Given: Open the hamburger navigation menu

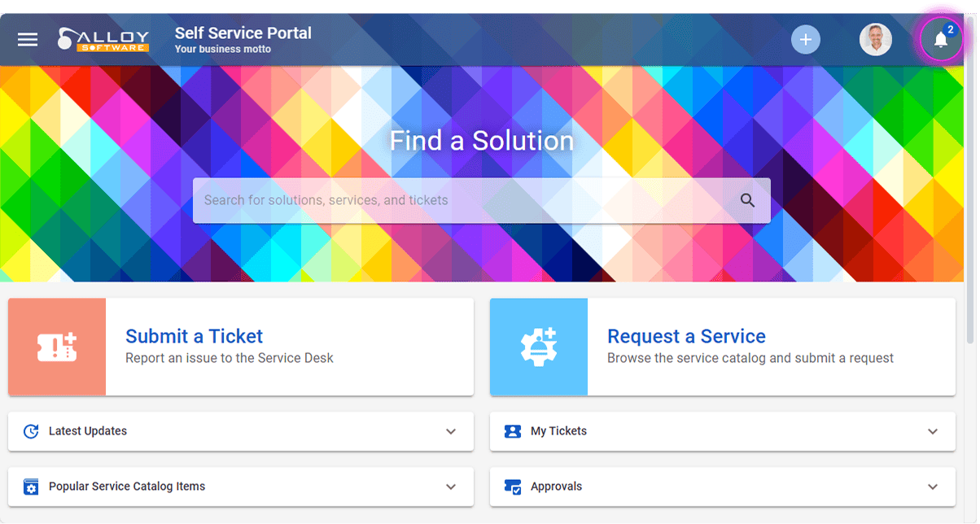Looking at the screenshot, I should tap(28, 39).
